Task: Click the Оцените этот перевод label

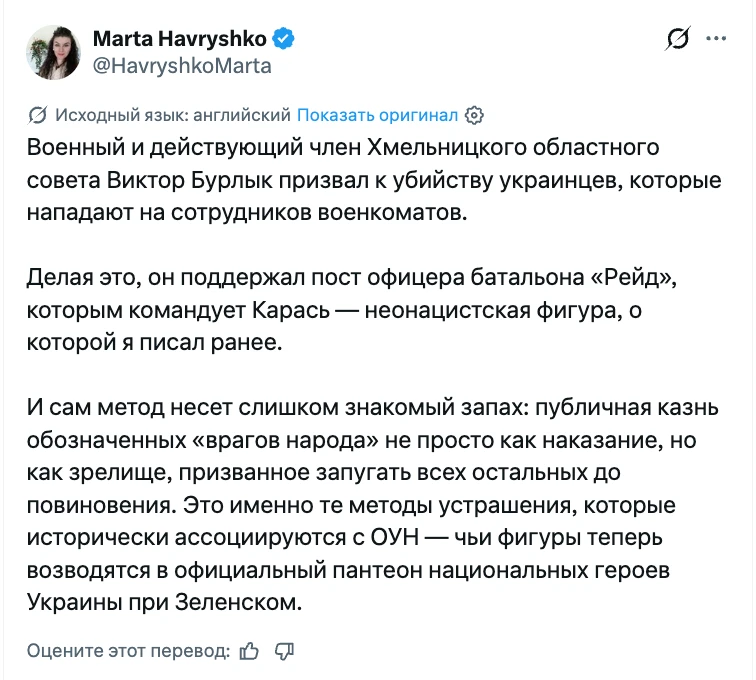Action: pos(128,651)
